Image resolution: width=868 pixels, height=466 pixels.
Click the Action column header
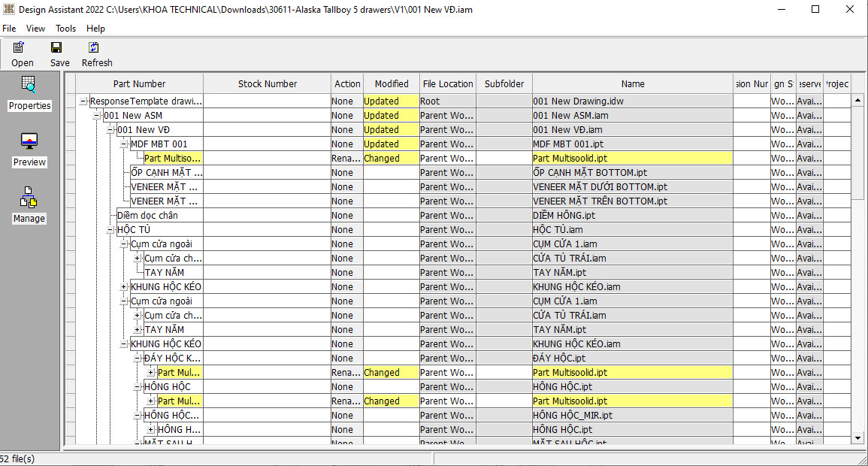347,84
